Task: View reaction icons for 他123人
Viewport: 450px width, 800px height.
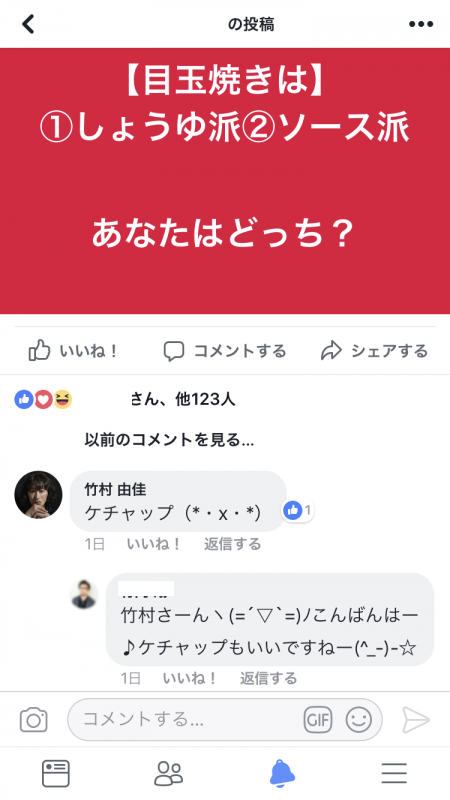Action: point(43,399)
